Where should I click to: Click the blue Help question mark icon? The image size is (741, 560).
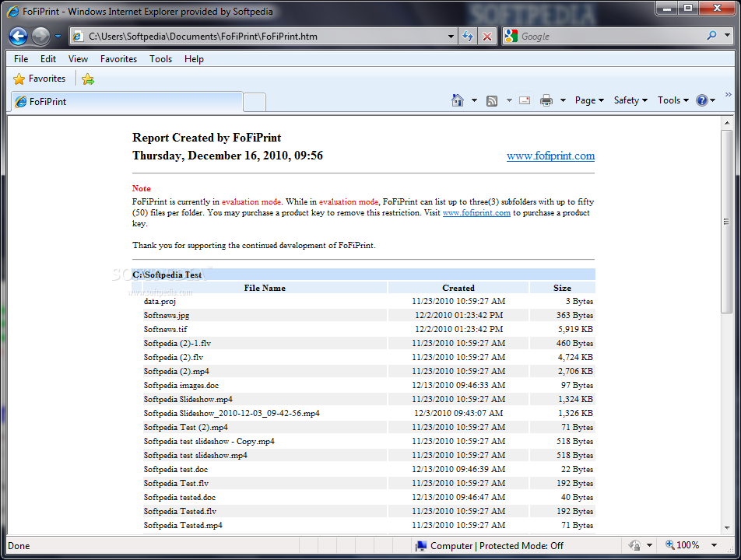pyautogui.click(x=702, y=100)
